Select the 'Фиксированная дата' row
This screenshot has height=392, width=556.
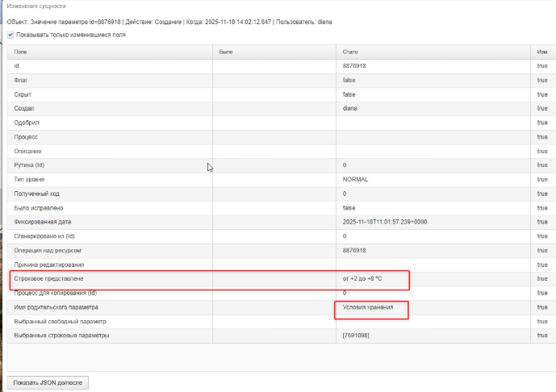tap(282, 223)
